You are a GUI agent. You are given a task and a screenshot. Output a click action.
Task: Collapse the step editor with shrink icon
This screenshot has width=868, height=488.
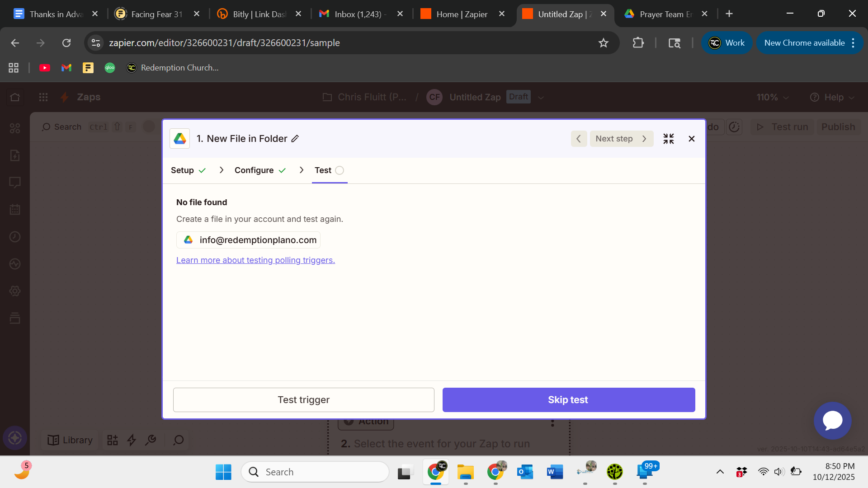click(669, 139)
